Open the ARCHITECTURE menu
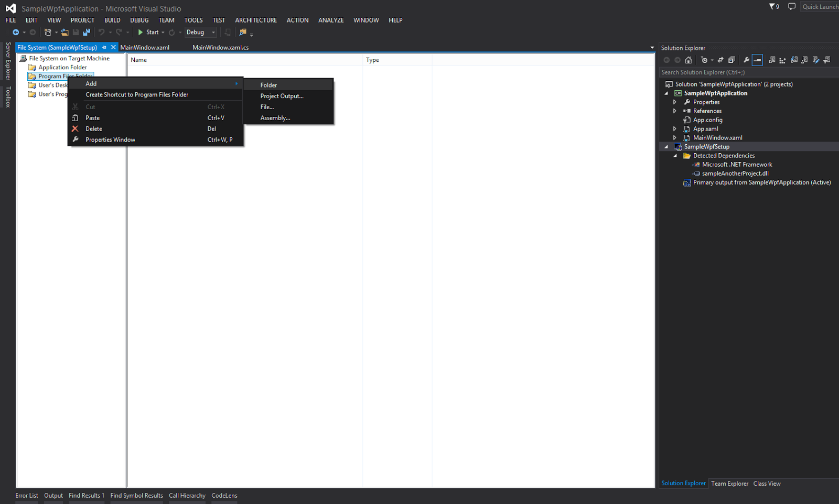Screen dimensions: 839x504 tap(256, 20)
